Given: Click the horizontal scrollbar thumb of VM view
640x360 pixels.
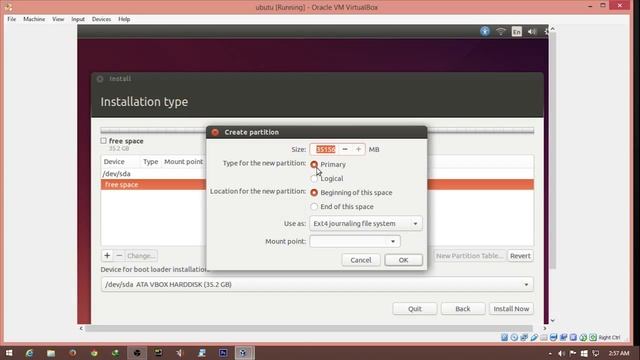Looking at the screenshot, I should click(x=309, y=328).
